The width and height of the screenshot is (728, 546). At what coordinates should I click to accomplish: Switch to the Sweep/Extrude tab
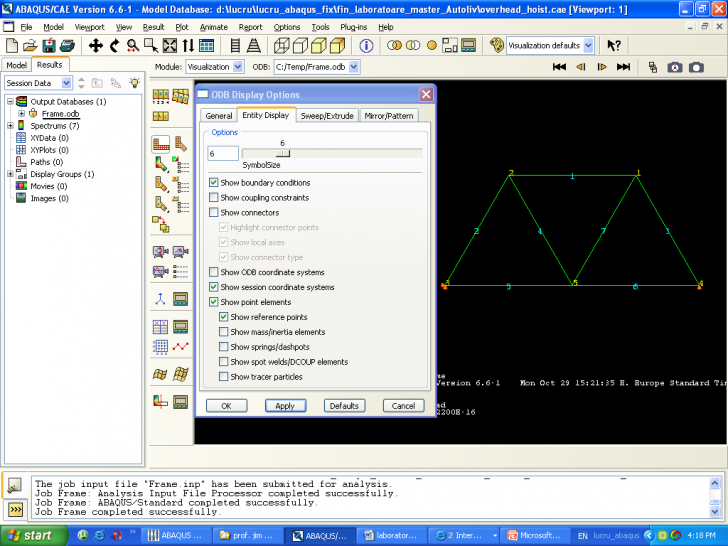pyautogui.click(x=327, y=116)
